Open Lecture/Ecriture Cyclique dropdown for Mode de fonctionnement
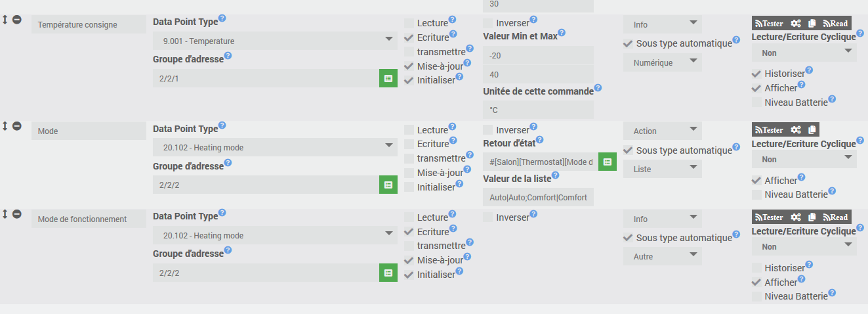This screenshot has height=314, width=868. [x=804, y=246]
